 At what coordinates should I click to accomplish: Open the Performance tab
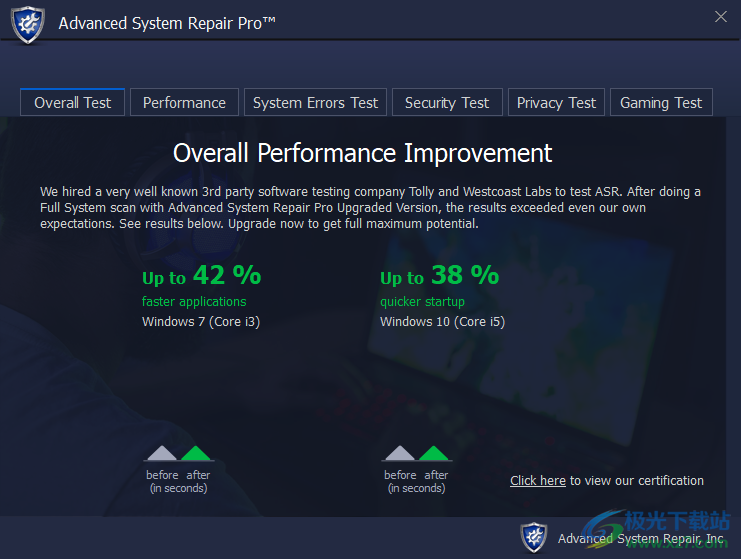point(184,102)
